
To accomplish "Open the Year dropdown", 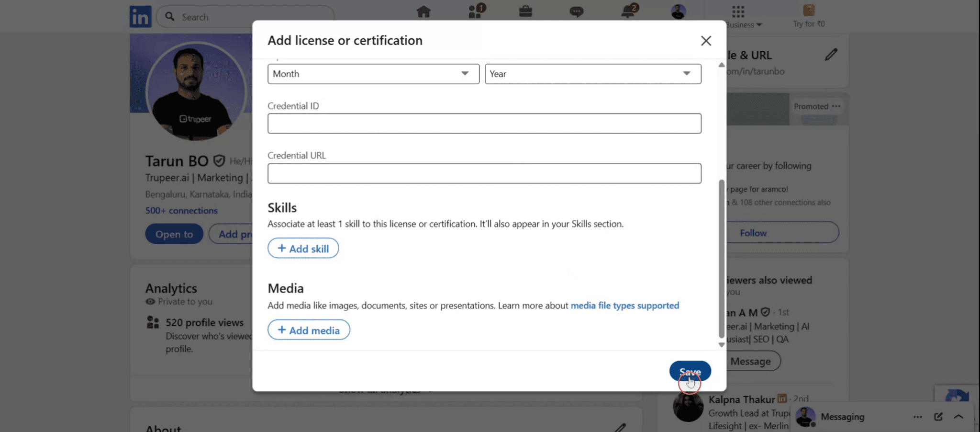I will click(x=593, y=74).
